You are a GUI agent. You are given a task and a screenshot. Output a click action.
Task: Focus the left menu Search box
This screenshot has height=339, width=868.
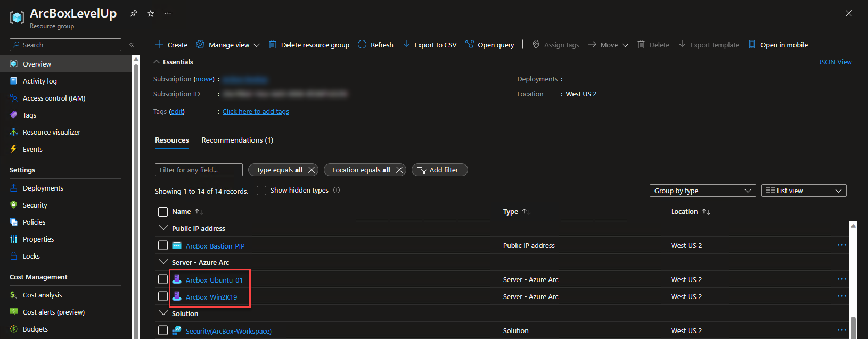[x=65, y=45]
